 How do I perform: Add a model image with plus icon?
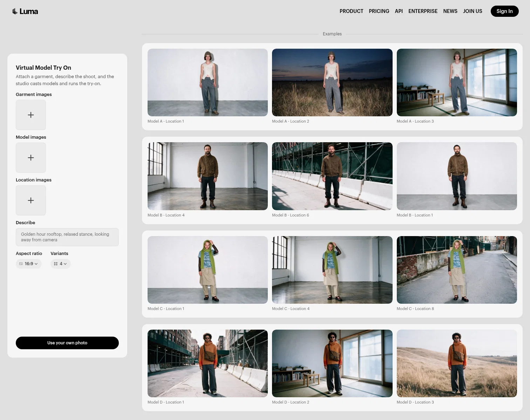pos(31,158)
